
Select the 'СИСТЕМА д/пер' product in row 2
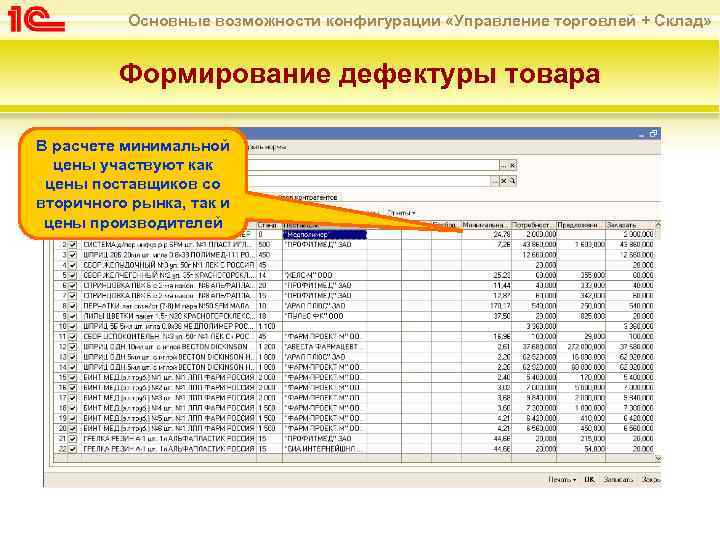[x=168, y=245]
